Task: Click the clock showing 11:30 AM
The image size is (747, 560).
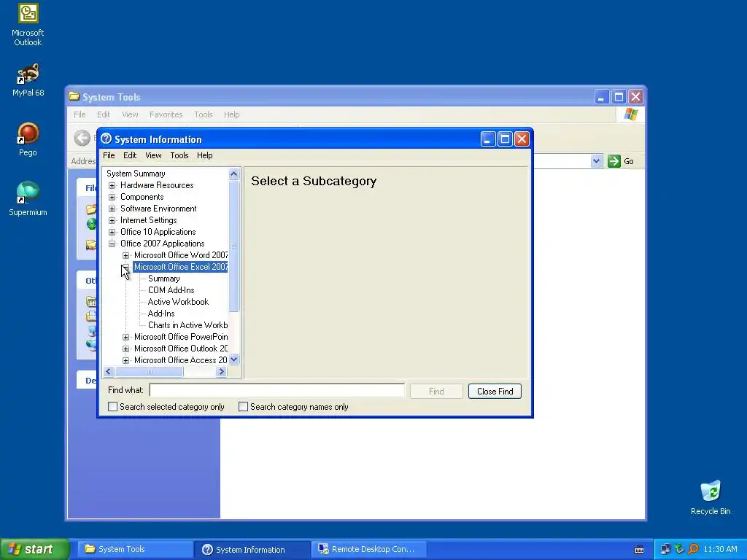Action: (x=720, y=549)
